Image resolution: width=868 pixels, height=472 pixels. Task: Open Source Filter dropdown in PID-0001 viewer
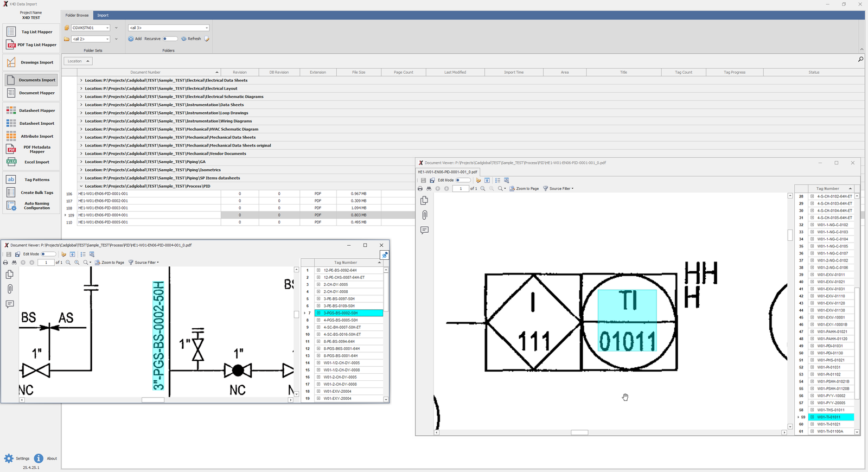(x=558, y=189)
